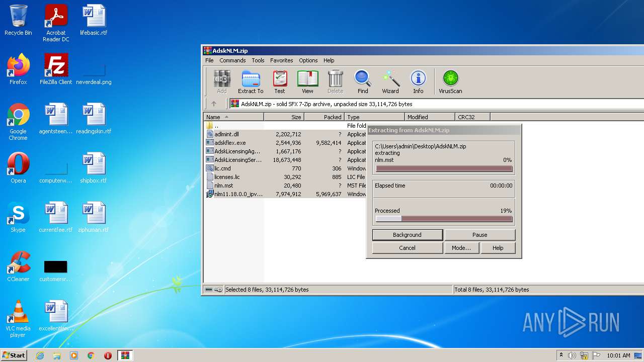Open ziphuman.rtf desktop file
This screenshot has width=644, height=362.
tap(94, 217)
